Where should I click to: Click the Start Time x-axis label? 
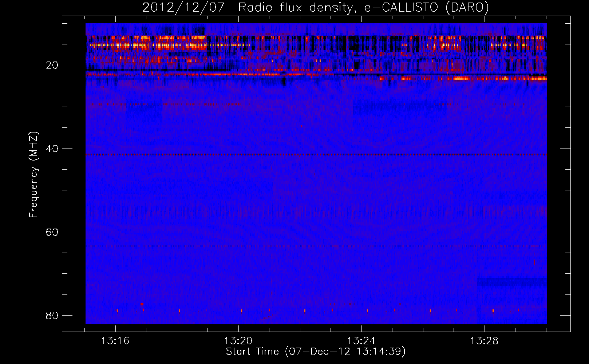(316, 352)
